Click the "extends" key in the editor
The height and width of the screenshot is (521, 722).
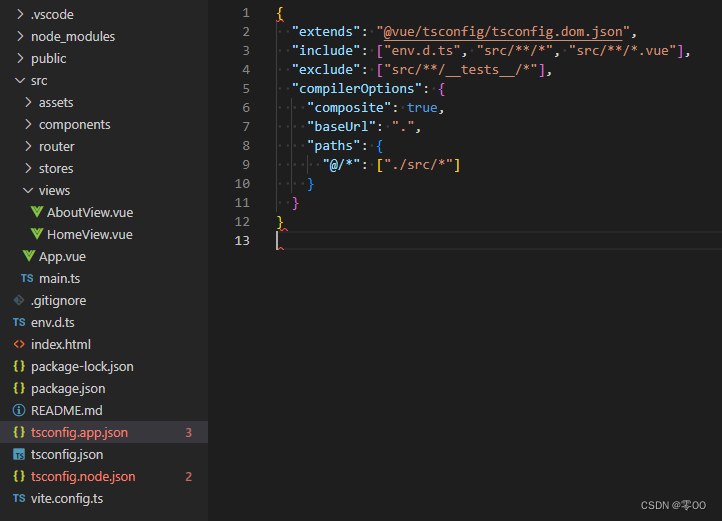[x=326, y=31]
